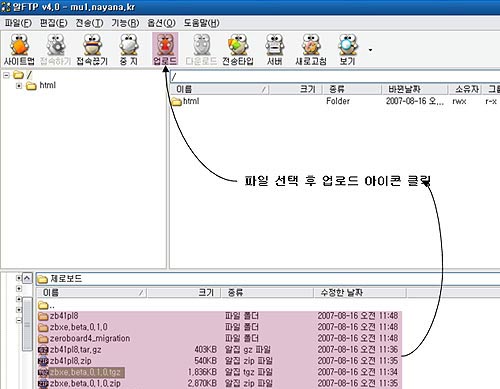This screenshot has height=389, width=500.
Task: Click the 업로드 upload icon
Action: point(165,49)
